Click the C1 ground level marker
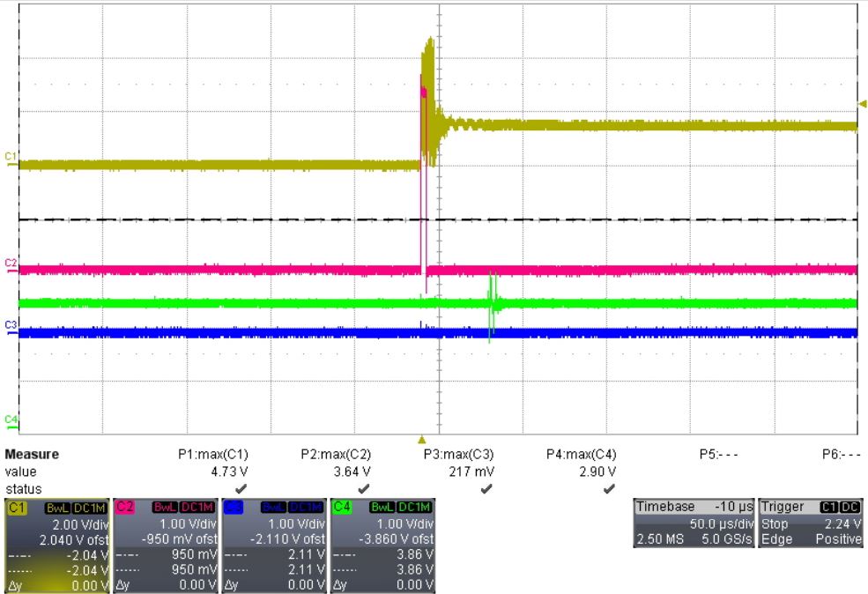Screen dimensions: 868x594 tap(11, 159)
